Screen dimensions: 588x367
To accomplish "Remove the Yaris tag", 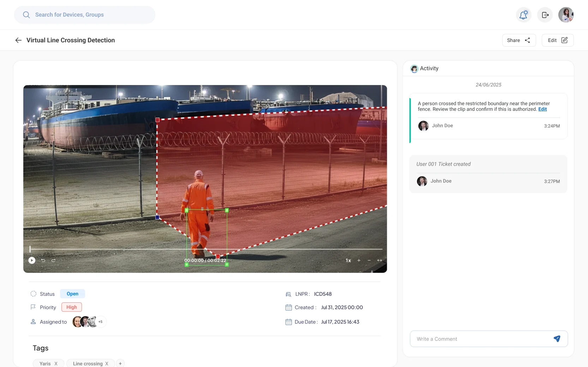I will click(56, 363).
